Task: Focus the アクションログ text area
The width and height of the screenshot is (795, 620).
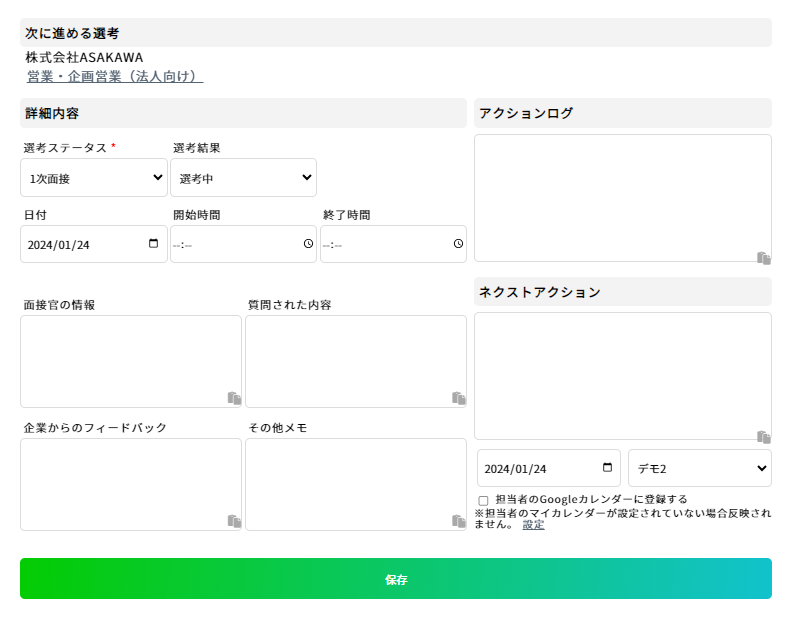Action: (x=623, y=198)
